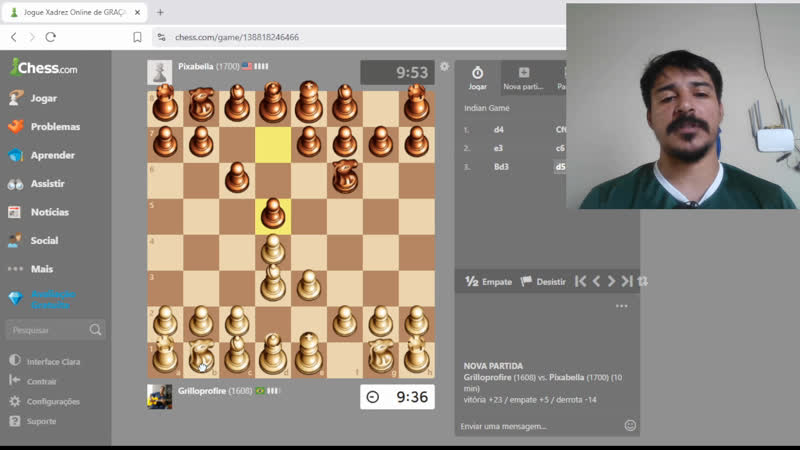
Task: Go to next move arrow
Action: [x=611, y=281]
